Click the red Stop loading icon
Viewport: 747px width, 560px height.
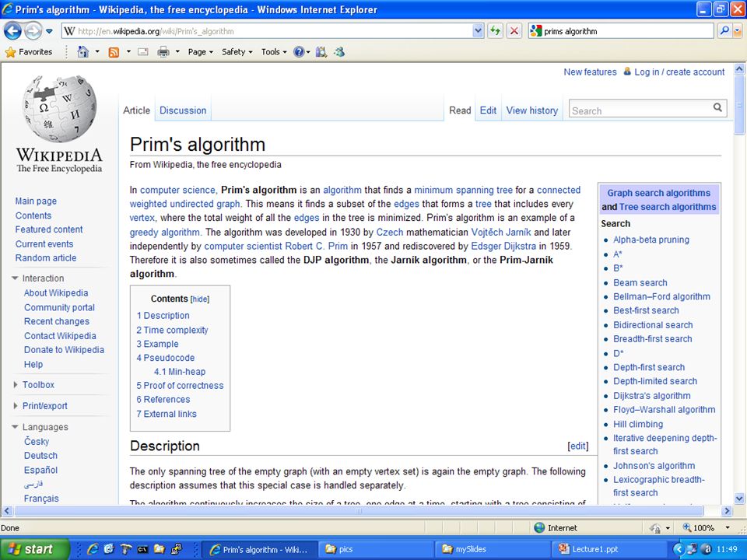[x=514, y=31]
